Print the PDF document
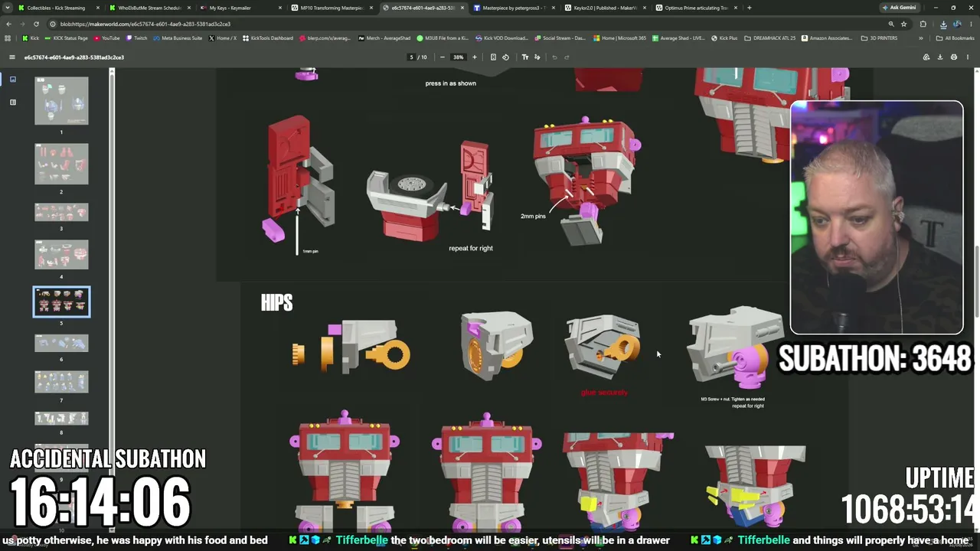Viewport: 980px width, 551px height. tap(954, 57)
